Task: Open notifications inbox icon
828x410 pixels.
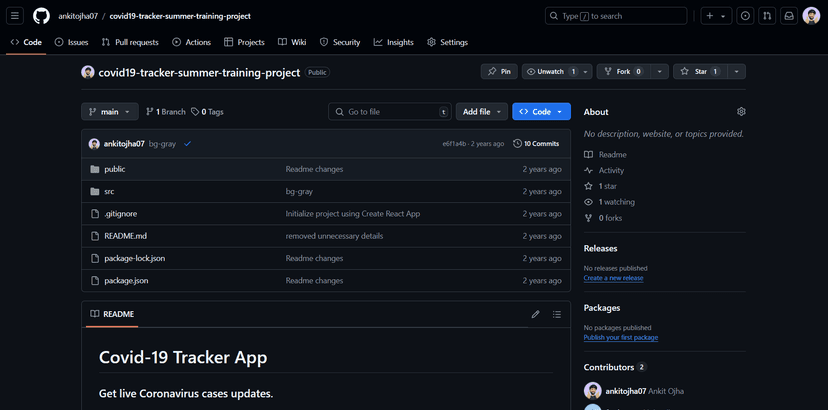Action: click(789, 16)
